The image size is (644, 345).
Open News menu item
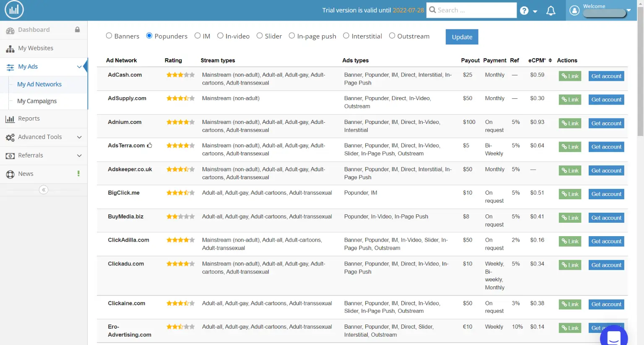(x=44, y=174)
